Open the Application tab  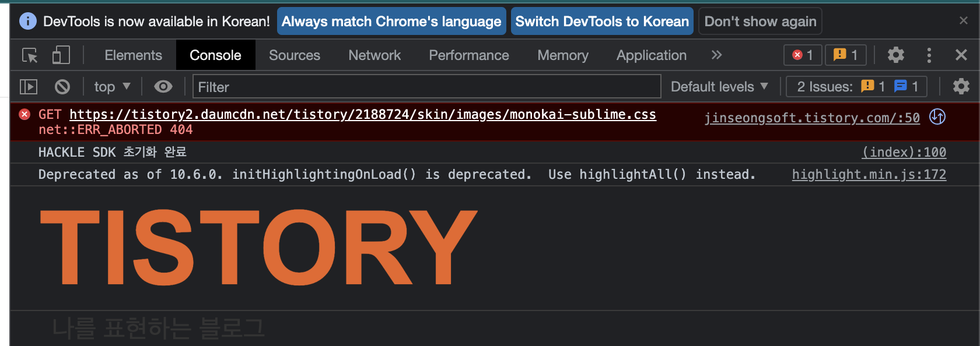pos(652,55)
